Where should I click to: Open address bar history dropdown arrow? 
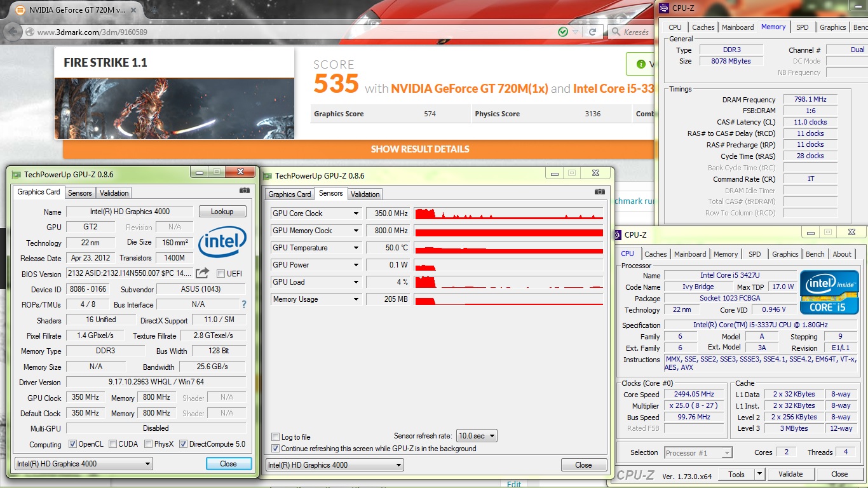(576, 32)
